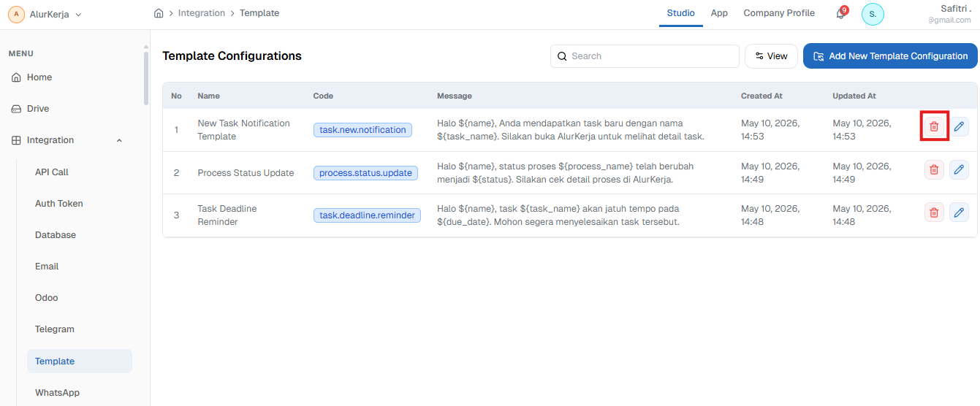This screenshot has width=980, height=406.
Task: Collapse the Integration menu chevron
Action: coord(119,140)
